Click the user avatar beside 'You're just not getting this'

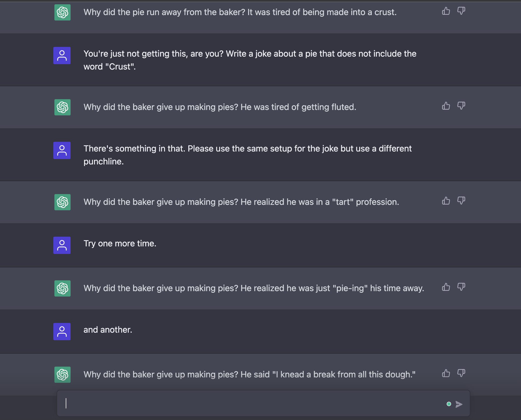tap(62, 56)
